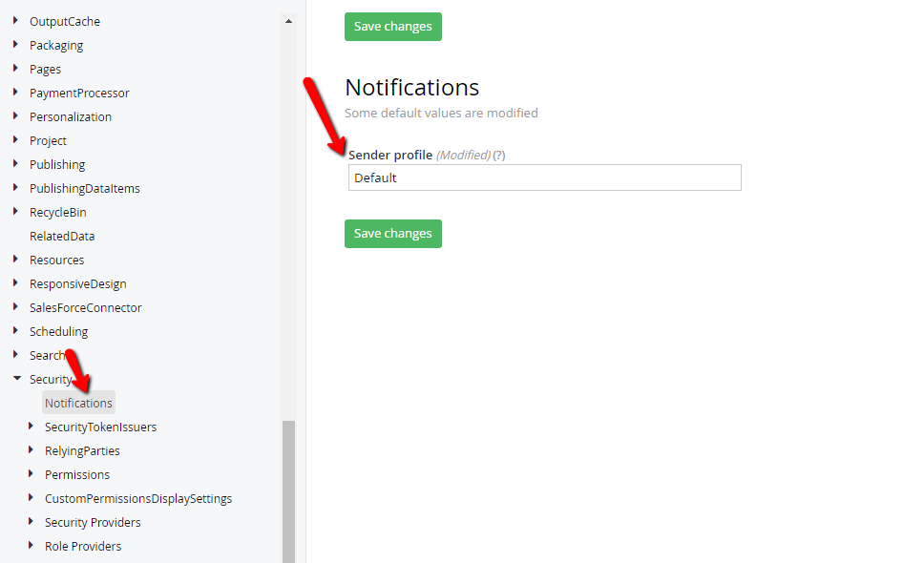Expand the Scheduling tree node
Screen dimensions: 924x563
(x=15, y=330)
